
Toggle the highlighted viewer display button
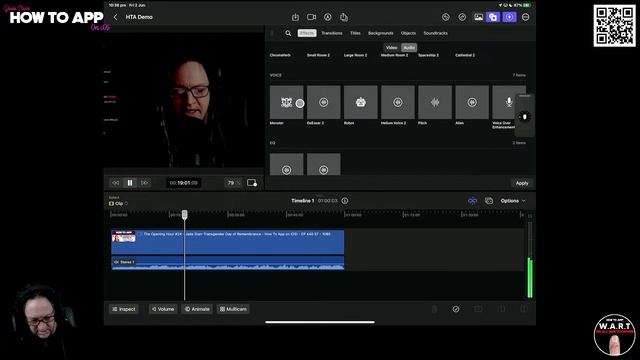click(509, 17)
